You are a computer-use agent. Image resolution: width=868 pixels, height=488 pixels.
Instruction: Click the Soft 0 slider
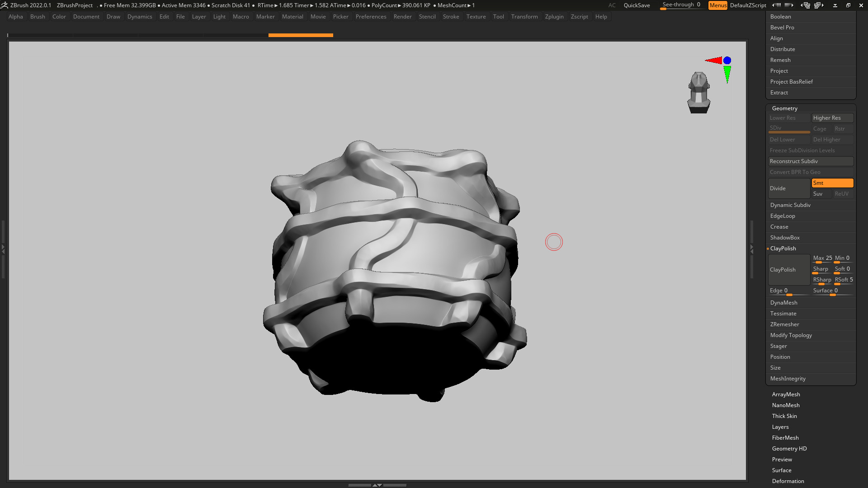(x=844, y=269)
